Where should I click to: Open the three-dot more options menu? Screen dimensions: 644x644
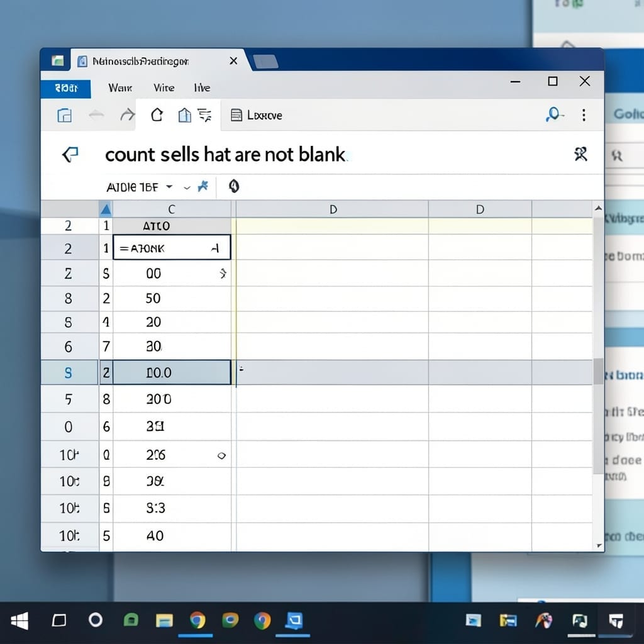point(584,115)
